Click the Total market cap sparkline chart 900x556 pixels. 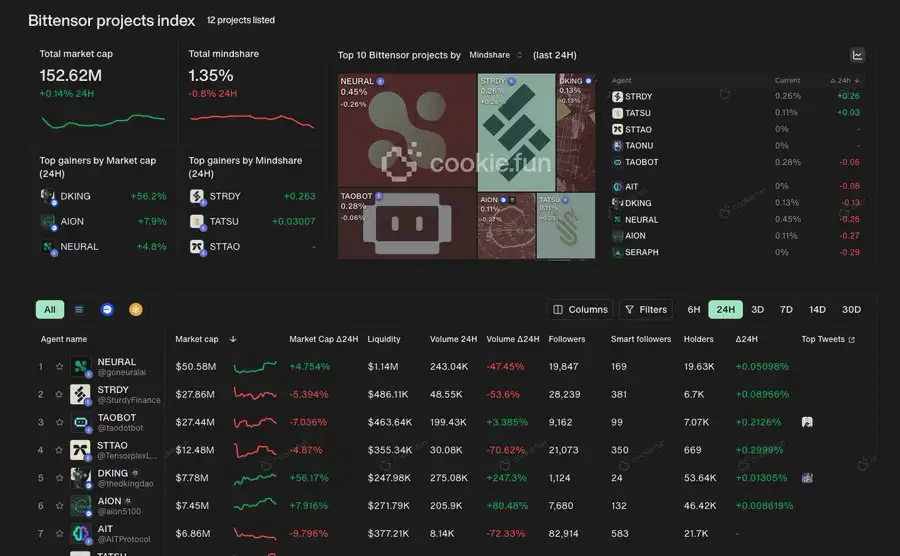[x=103, y=120]
